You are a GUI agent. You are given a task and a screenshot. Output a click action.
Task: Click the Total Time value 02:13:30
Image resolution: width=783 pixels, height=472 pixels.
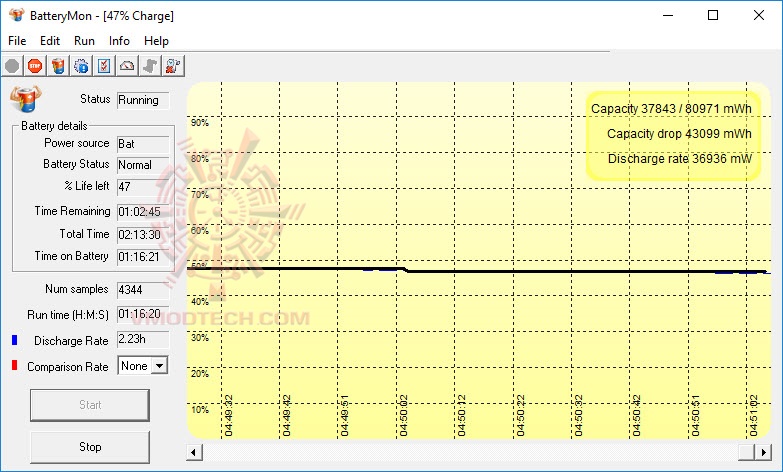point(143,235)
